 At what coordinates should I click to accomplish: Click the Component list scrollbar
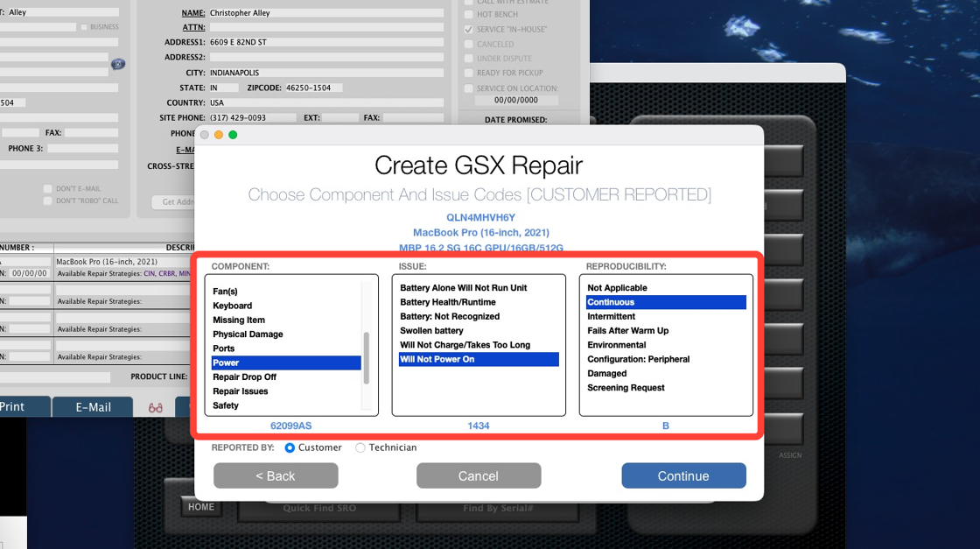coord(367,358)
